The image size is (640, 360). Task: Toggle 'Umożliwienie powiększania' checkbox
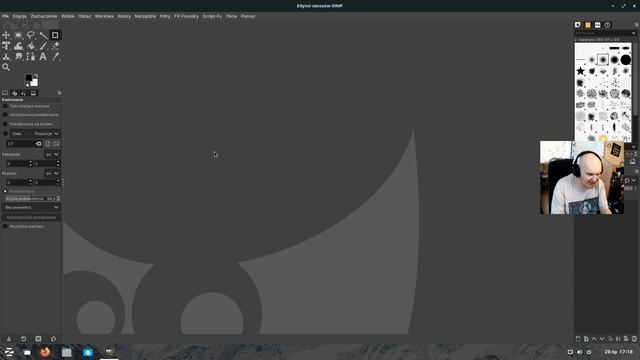tap(5, 115)
